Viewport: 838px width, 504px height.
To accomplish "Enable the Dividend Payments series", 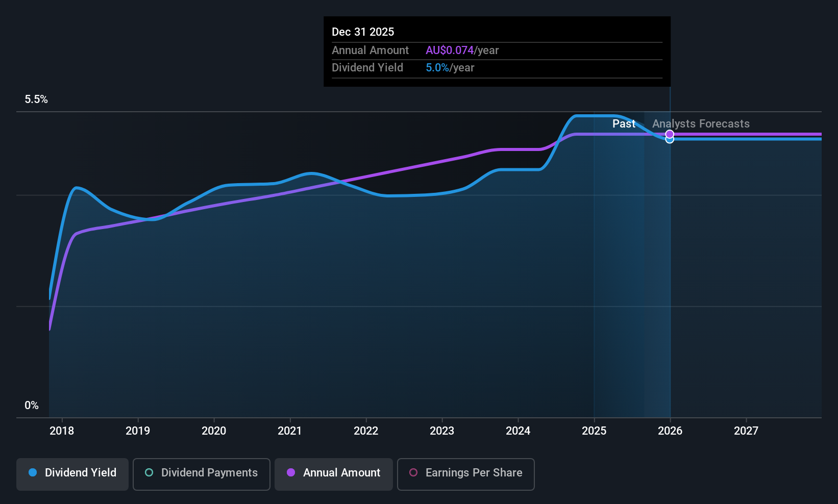I will pyautogui.click(x=201, y=473).
